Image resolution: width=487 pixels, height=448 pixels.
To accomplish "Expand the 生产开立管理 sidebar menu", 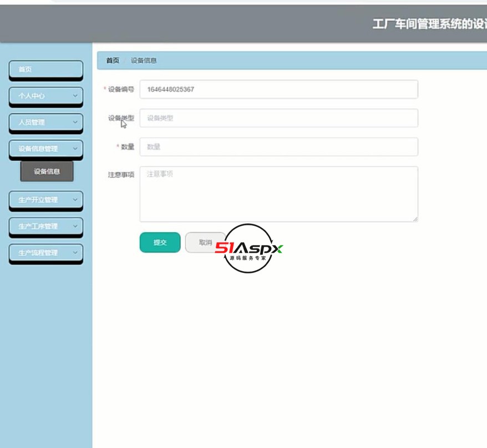I will coord(45,200).
